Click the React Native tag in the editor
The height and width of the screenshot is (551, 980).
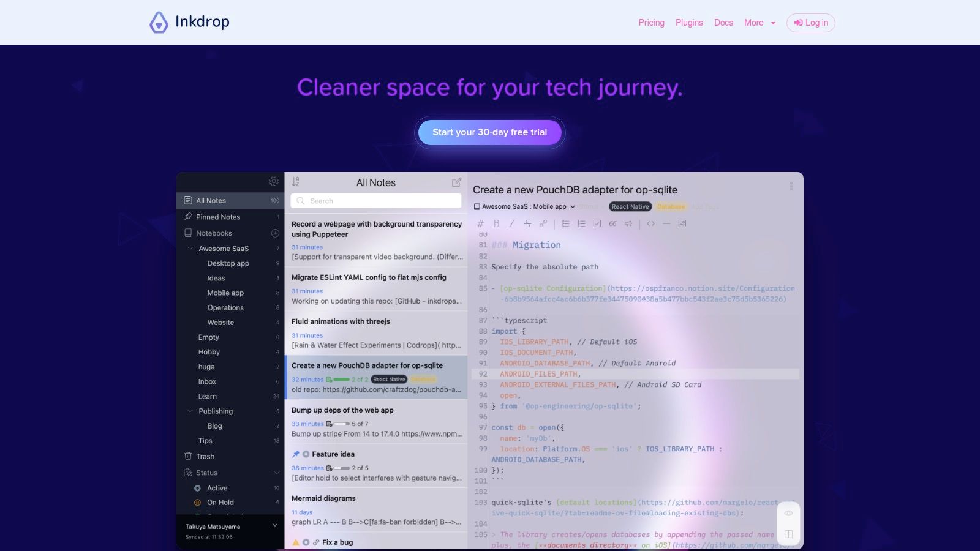(630, 207)
